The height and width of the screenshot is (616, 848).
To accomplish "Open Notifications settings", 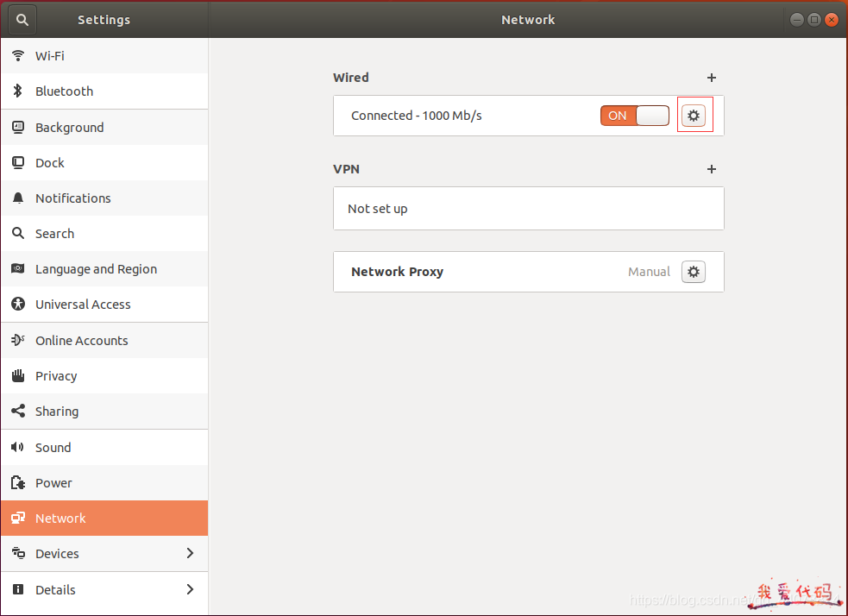I will [x=104, y=198].
